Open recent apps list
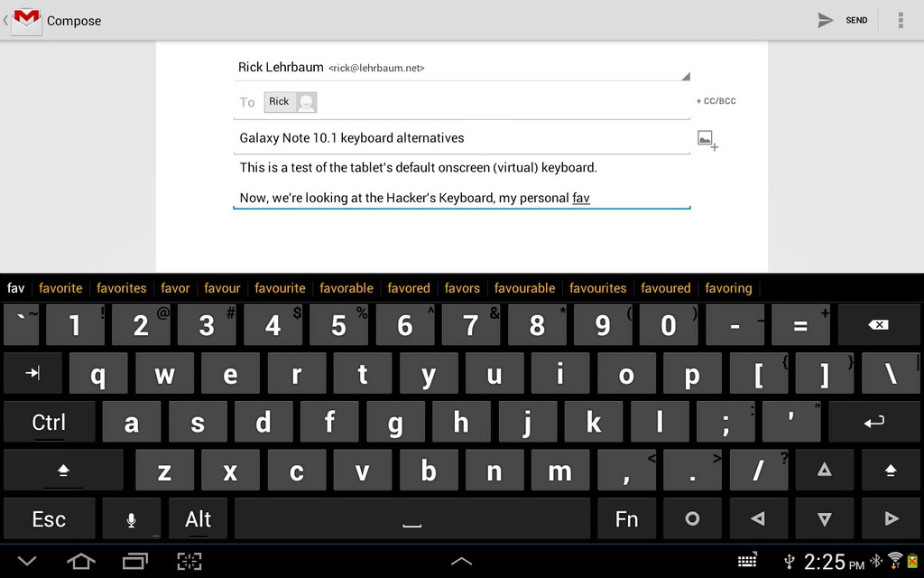This screenshot has height=578, width=924. click(135, 561)
